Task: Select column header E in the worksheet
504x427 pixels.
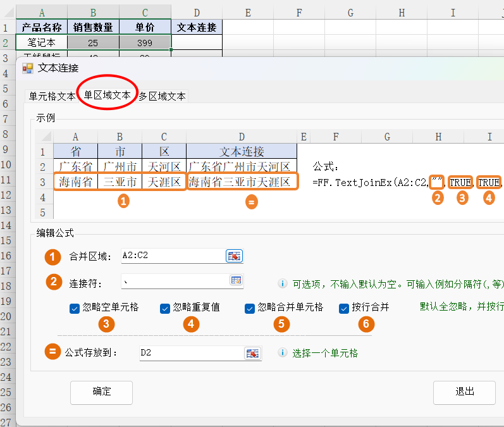Action: click(x=247, y=13)
